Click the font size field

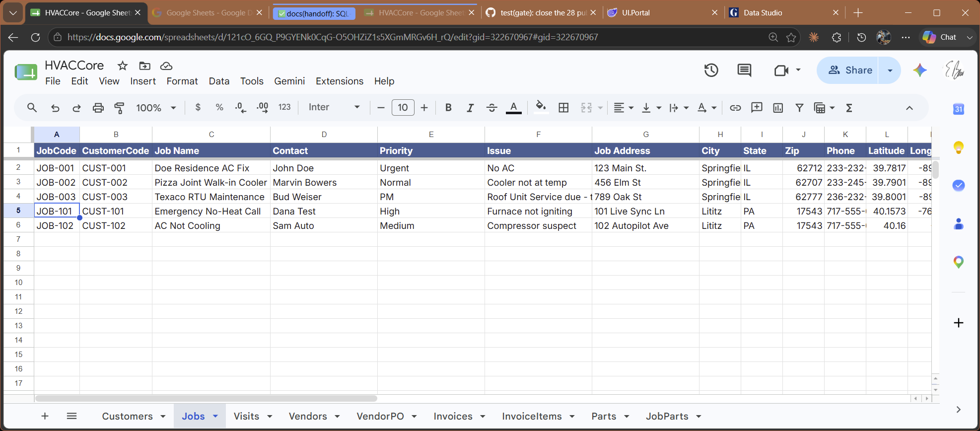pyautogui.click(x=403, y=107)
